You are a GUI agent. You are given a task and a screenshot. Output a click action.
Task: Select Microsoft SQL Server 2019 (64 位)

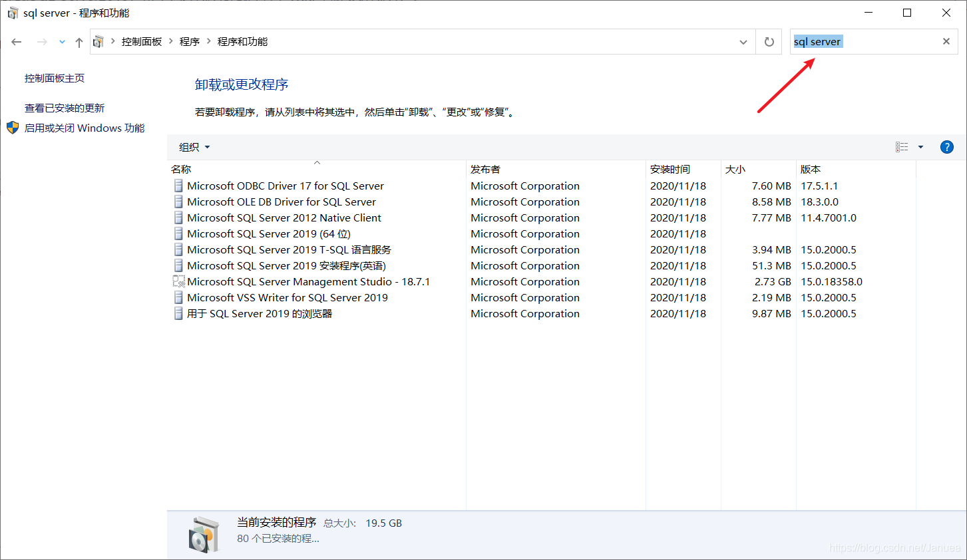click(269, 234)
